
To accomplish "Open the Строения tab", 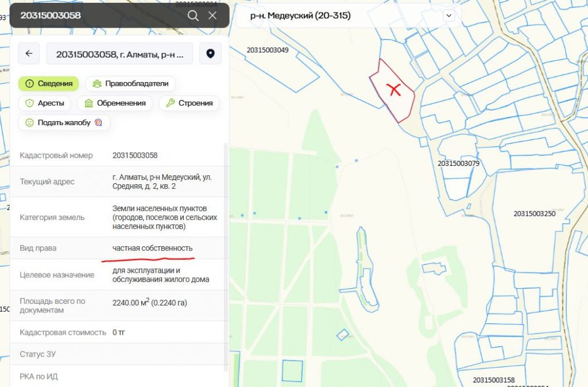I will [x=189, y=103].
